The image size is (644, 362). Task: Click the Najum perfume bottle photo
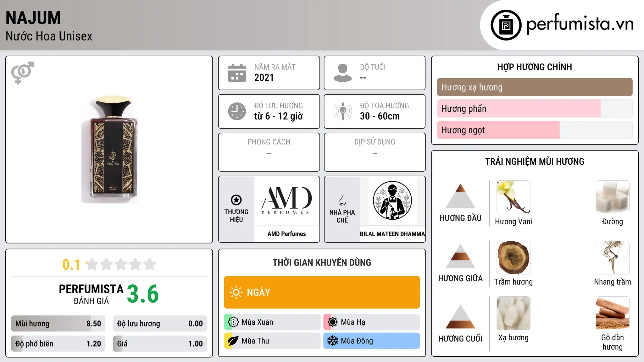pos(109,149)
